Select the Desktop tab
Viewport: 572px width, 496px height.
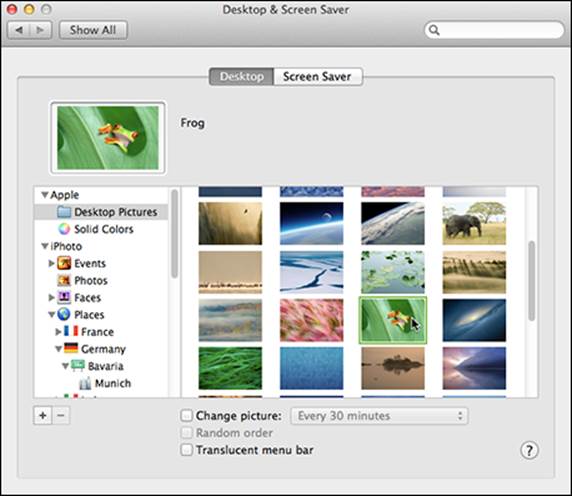point(241,77)
